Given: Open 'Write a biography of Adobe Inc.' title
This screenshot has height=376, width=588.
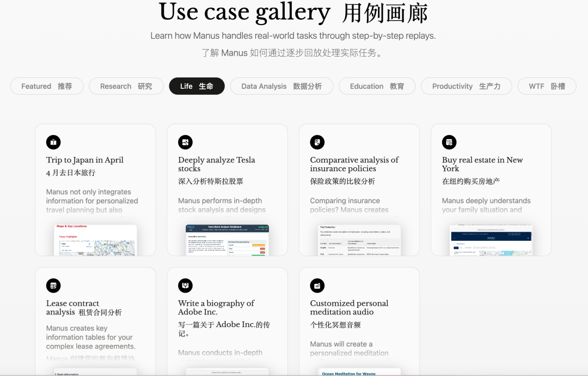Looking at the screenshot, I should pyautogui.click(x=216, y=308).
